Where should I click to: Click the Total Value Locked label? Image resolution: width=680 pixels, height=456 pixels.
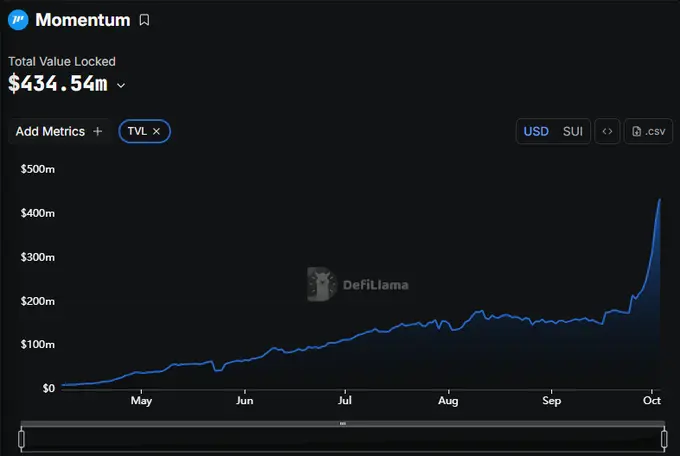(62, 62)
